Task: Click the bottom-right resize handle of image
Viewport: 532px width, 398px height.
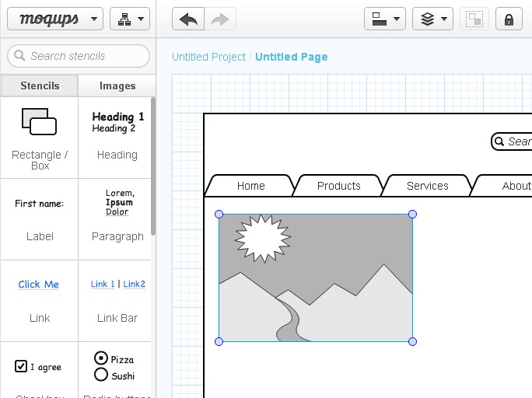Action: [x=412, y=342]
